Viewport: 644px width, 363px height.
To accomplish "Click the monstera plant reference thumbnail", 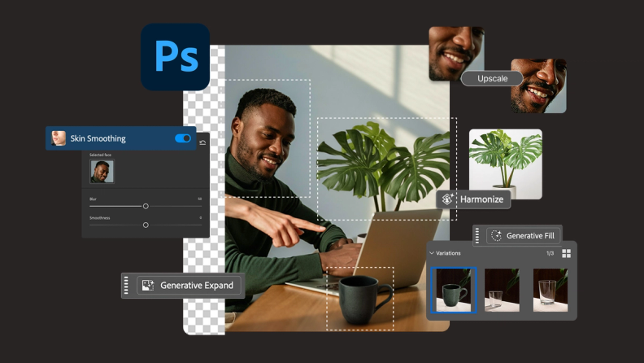I will coord(506,164).
